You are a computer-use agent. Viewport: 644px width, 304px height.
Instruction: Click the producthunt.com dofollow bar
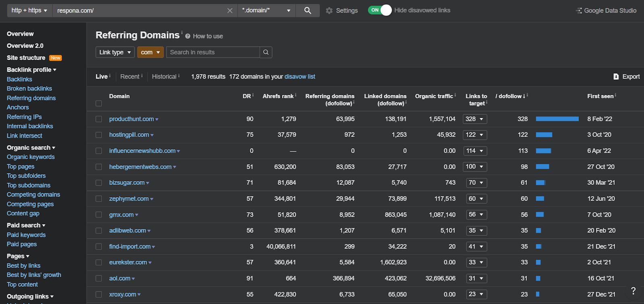557,119
